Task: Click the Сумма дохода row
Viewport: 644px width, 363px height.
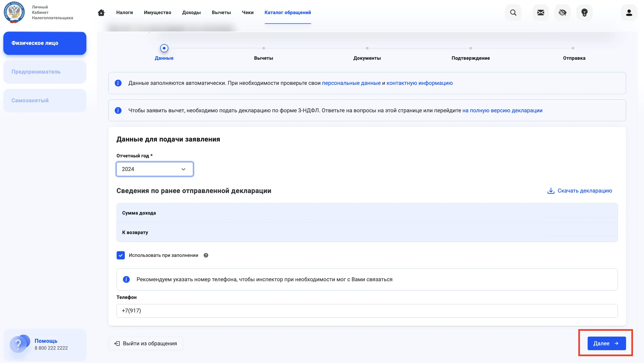Action: pyautogui.click(x=367, y=213)
